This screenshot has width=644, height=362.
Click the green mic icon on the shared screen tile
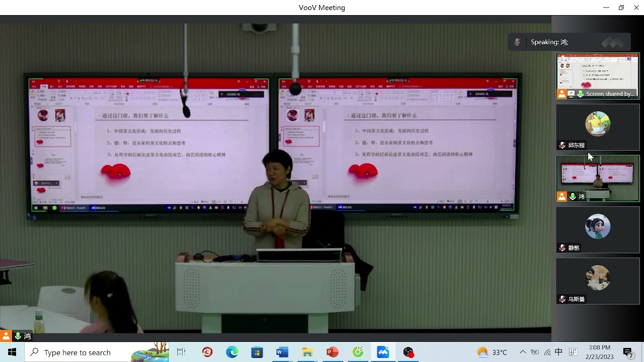pyautogui.click(x=581, y=94)
